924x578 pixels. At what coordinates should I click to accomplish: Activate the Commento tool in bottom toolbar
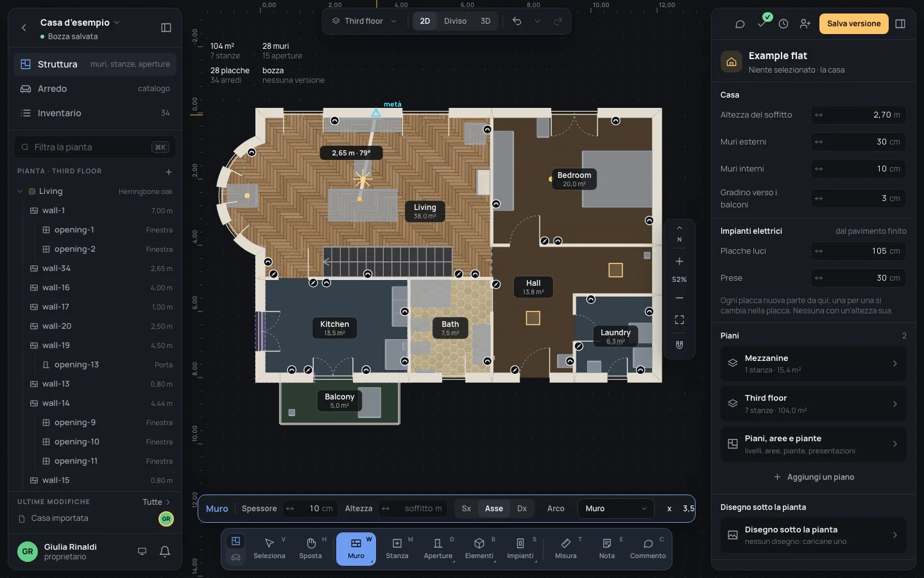[x=648, y=548]
